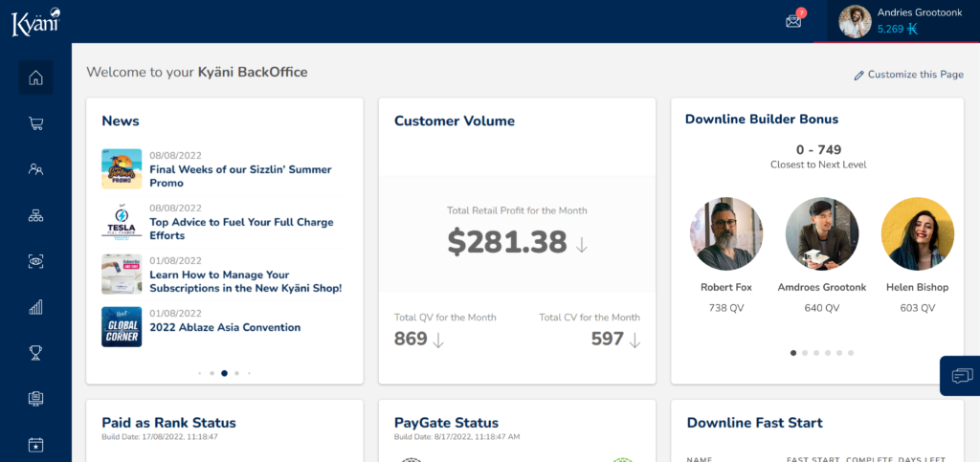Click the 5.269 points balance

point(891,29)
